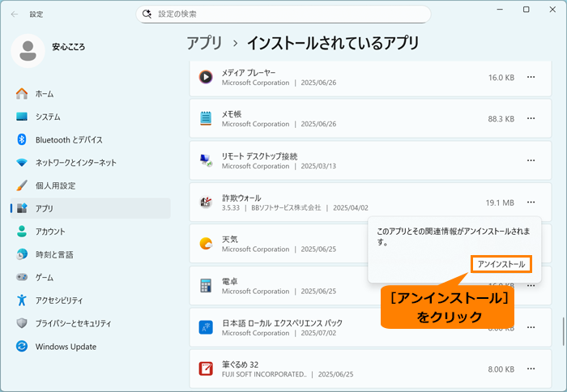This screenshot has width=567, height=392.
Task: Select the 筆ぐるめ 32 app name
Action: point(240,364)
